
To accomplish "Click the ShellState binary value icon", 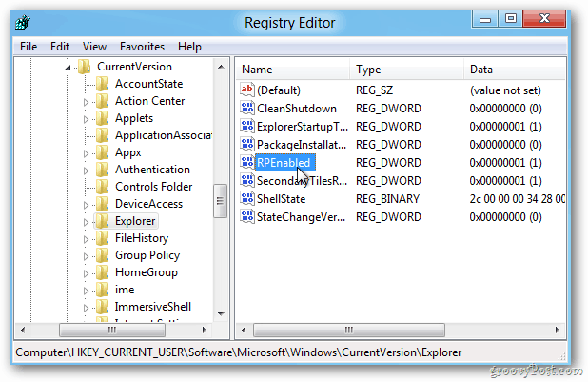I will point(247,198).
